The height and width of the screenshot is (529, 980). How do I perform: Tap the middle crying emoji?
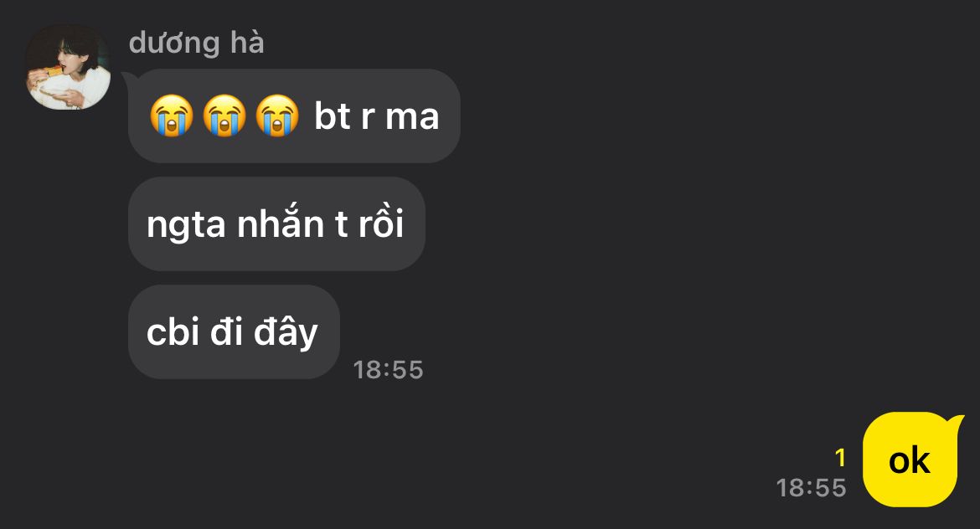click(x=224, y=116)
